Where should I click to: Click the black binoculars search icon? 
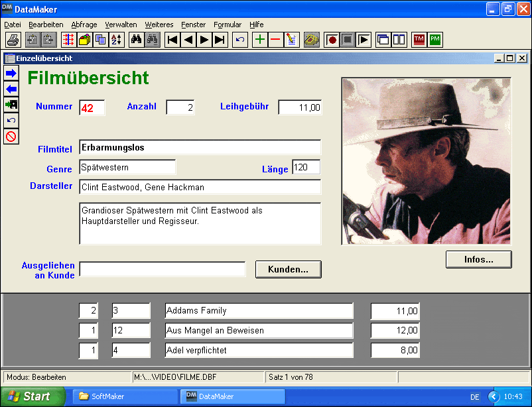click(137, 40)
